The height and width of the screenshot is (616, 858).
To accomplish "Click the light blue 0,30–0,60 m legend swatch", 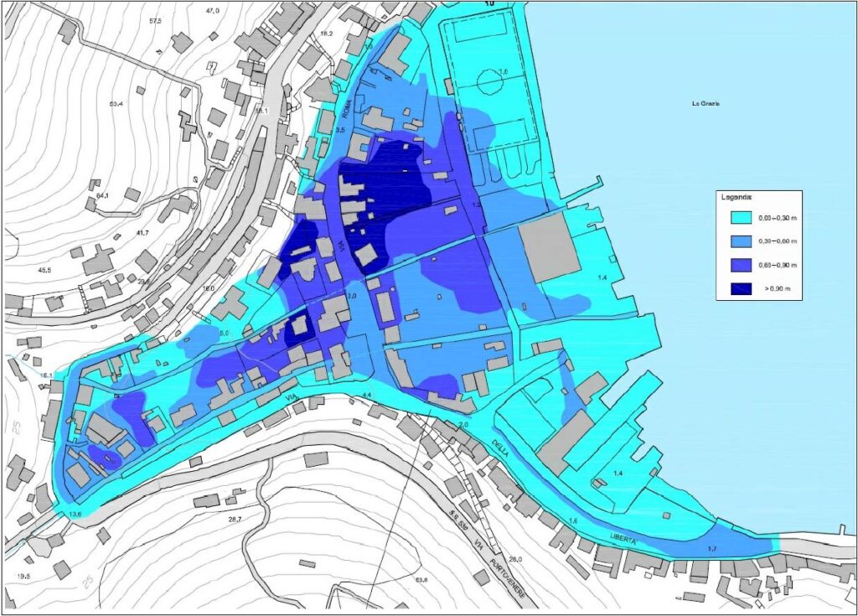I will pyautogui.click(x=742, y=241).
